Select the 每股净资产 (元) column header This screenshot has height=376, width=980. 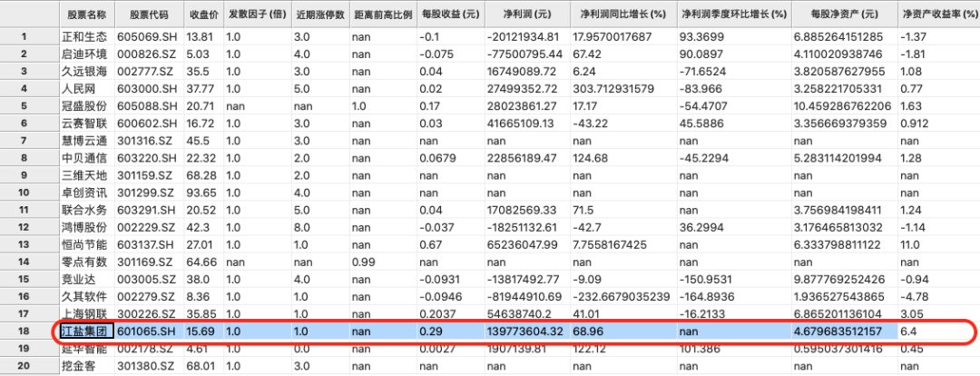tap(845, 13)
